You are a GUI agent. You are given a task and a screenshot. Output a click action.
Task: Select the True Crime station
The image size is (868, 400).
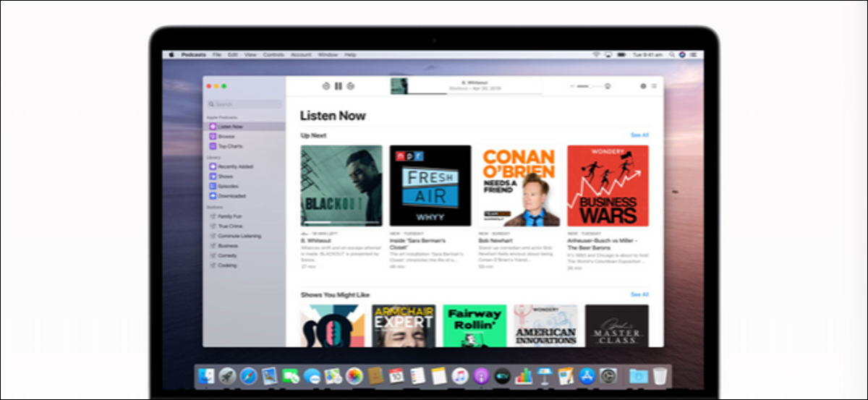click(x=244, y=226)
